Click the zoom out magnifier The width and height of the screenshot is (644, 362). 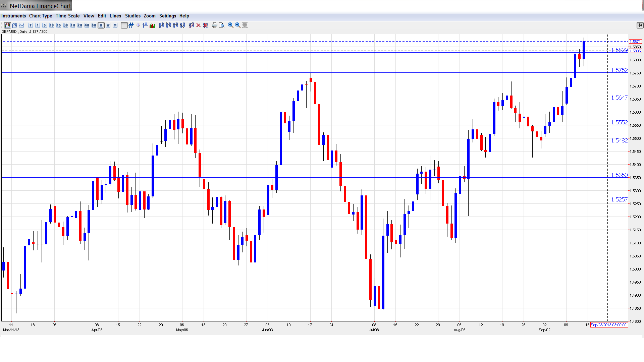pos(237,25)
